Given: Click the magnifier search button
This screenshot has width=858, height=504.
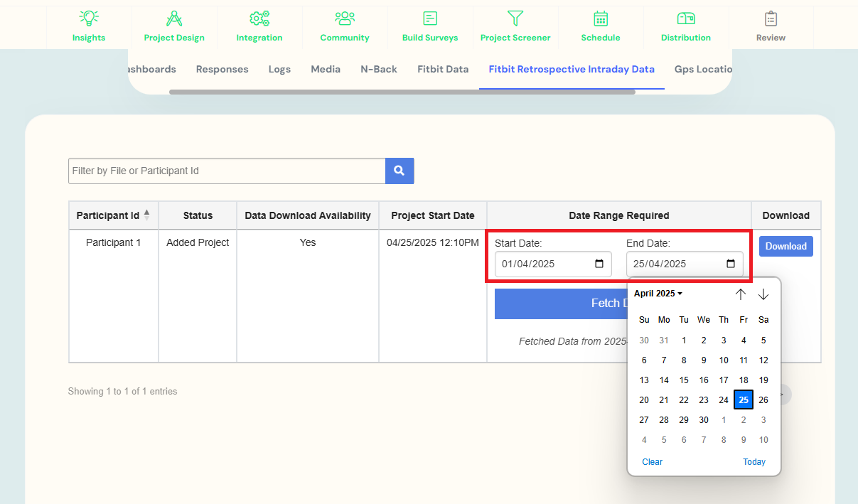Looking at the screenshot, I should pyautogui.click(x=399, y=171).
